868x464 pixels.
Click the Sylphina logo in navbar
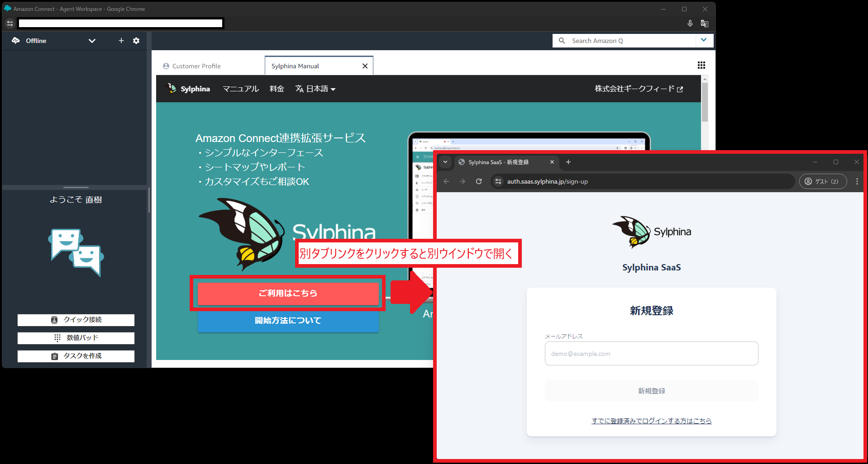(188, 89)
